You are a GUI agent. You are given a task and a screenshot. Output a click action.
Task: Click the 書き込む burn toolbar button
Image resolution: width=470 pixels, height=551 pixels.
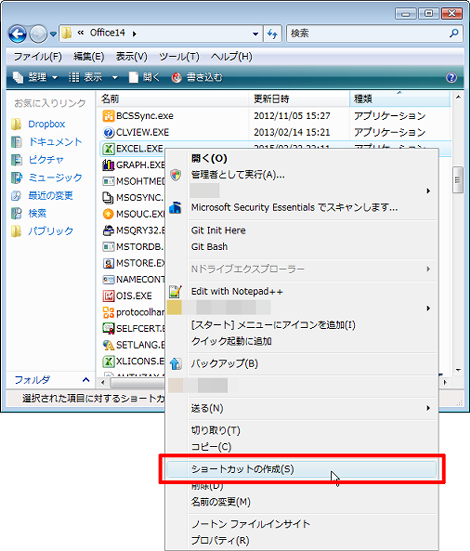(x=197, y=77)
